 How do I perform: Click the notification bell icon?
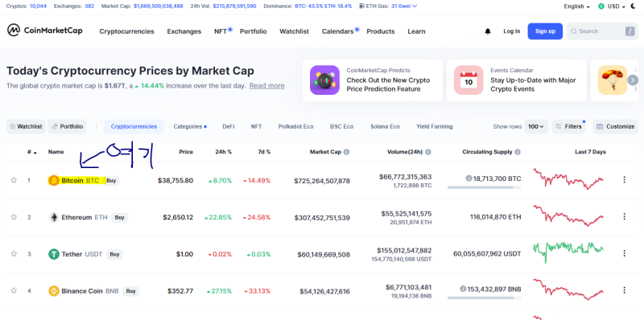click(488, 31)
